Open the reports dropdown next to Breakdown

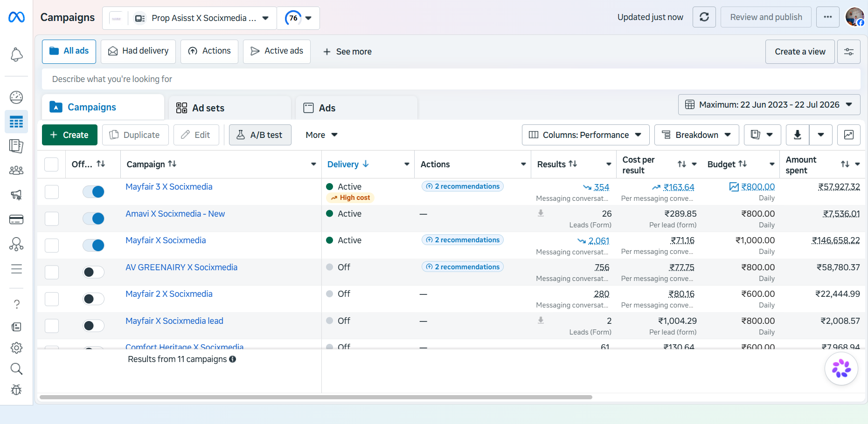click(x=762, y=135)
